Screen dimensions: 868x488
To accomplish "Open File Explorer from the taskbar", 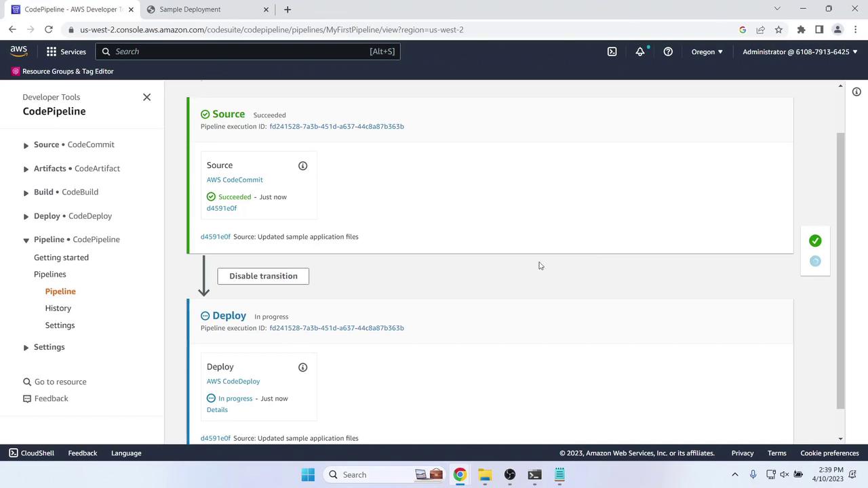I will [485, 474].
